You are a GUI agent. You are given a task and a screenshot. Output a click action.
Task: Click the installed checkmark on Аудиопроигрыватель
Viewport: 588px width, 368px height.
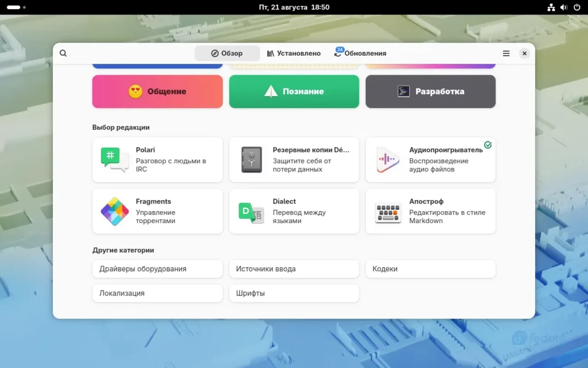tap(488, 145)
